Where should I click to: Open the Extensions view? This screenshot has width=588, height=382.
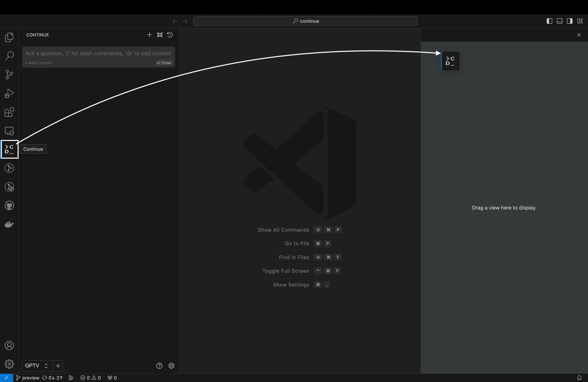coord(9,112)
